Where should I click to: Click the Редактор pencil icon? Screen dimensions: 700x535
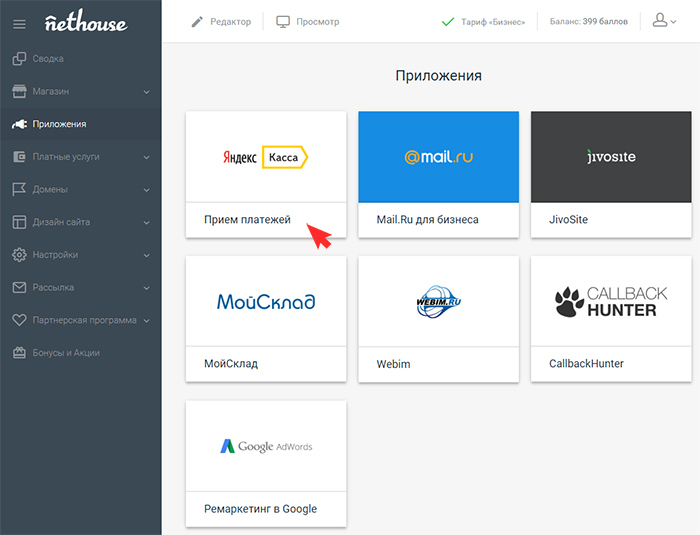pyautogui.click(x=197, y=21)
